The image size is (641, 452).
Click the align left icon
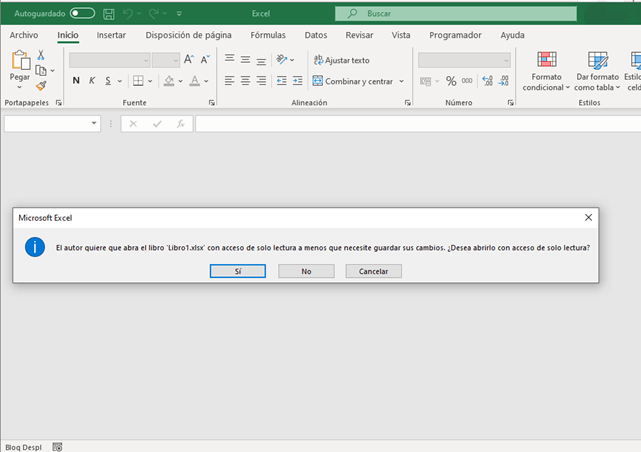(x=229, y=81)
